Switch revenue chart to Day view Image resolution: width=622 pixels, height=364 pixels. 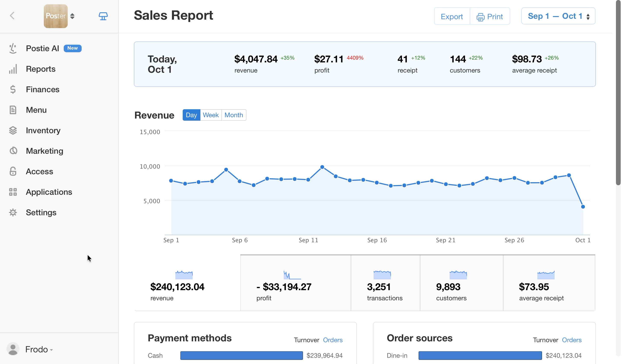tap(191, 115)
